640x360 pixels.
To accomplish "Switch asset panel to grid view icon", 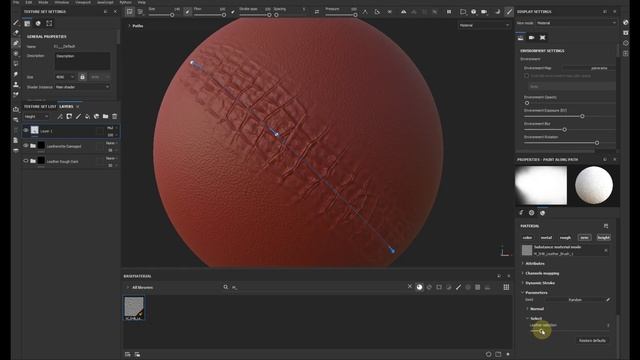I will pos(506,287).
